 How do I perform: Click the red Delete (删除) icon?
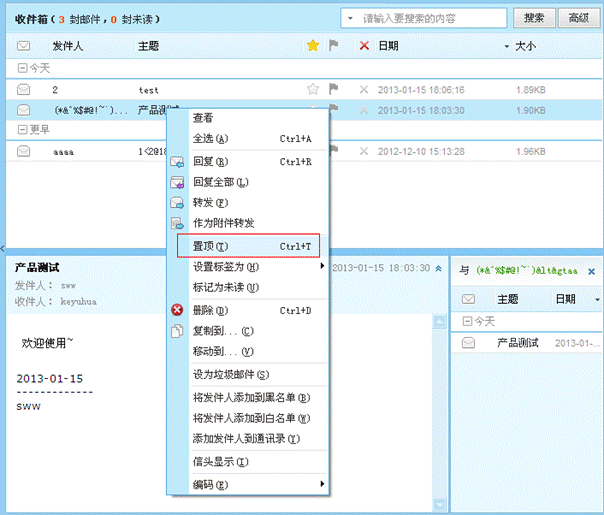[x=178, y=310]
